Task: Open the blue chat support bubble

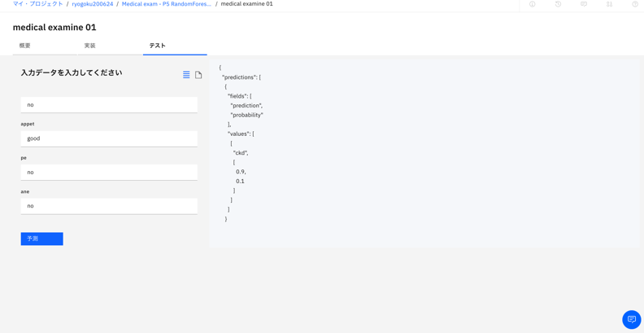Action: coord(632,319)
